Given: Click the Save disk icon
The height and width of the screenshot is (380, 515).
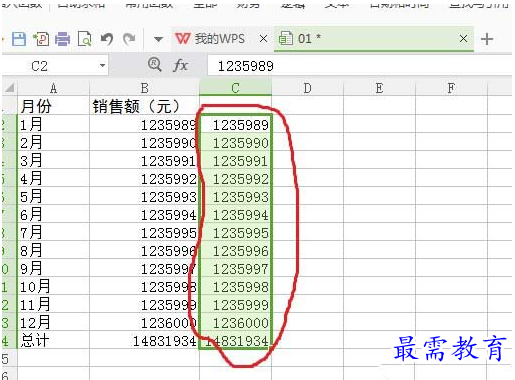Looking at the screenshot, I should 19,39.
